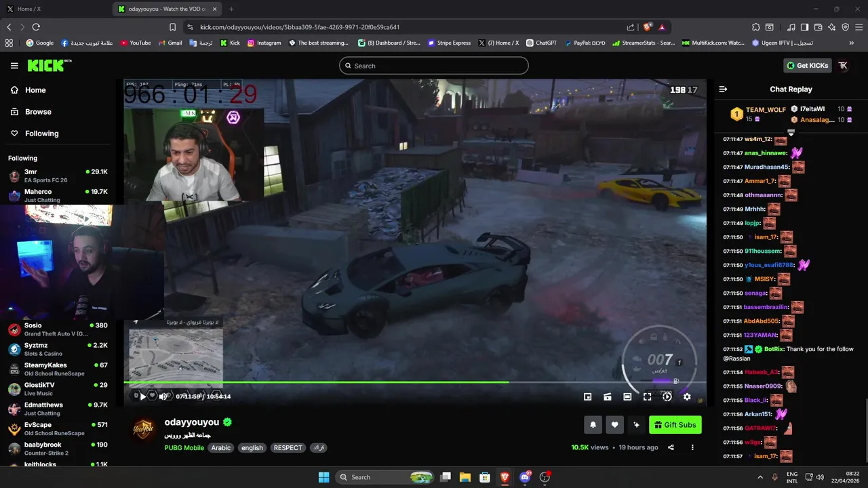Open GlostikTV channel in sidebar
The width and height of the screenshot is (868, 488).
(57, 389)
